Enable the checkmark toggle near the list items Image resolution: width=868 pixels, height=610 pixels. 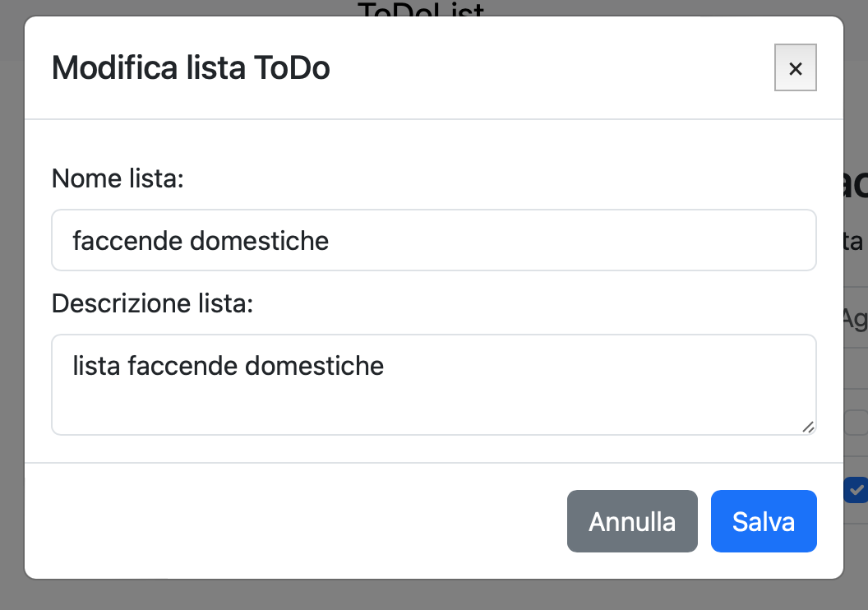pyautogui.click(x=856, y=490)
